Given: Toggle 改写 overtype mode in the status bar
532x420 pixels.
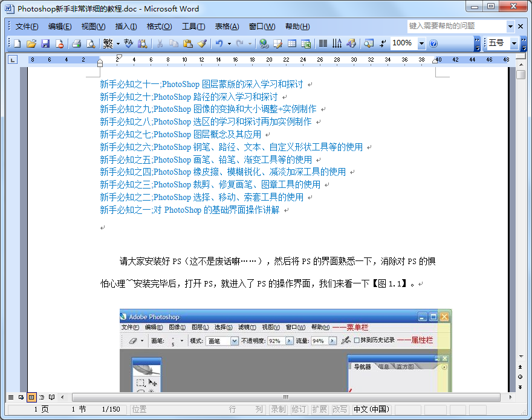Looking at the screenshot, I should pyautogui.click(x=340, y=410).
